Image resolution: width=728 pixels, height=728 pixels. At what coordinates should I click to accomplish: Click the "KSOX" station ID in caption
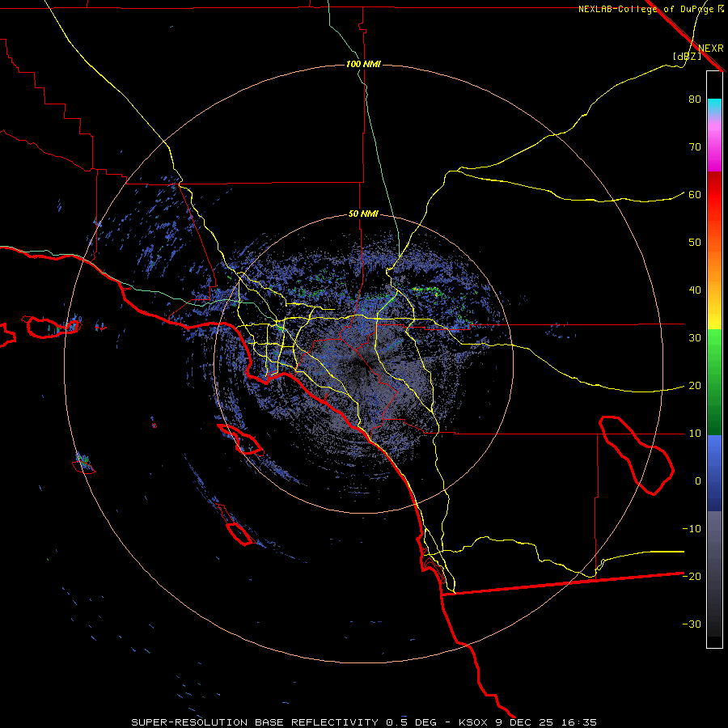tap(475, 722)
